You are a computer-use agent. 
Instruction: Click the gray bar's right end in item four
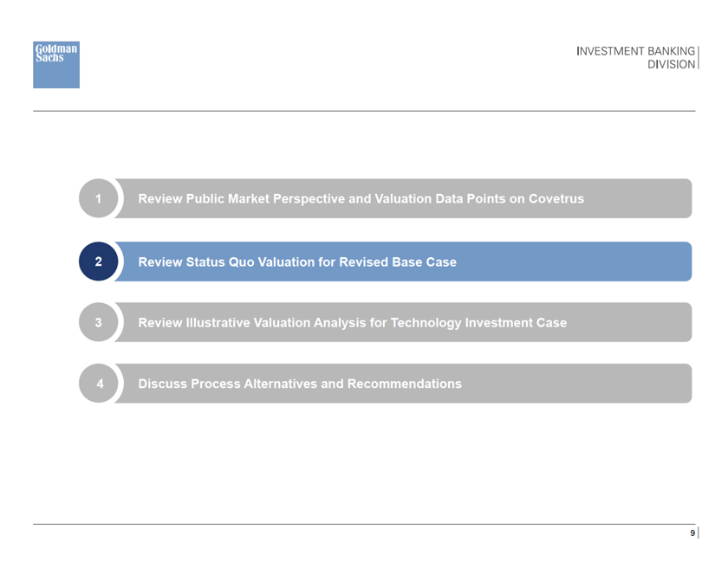(683, 383)
